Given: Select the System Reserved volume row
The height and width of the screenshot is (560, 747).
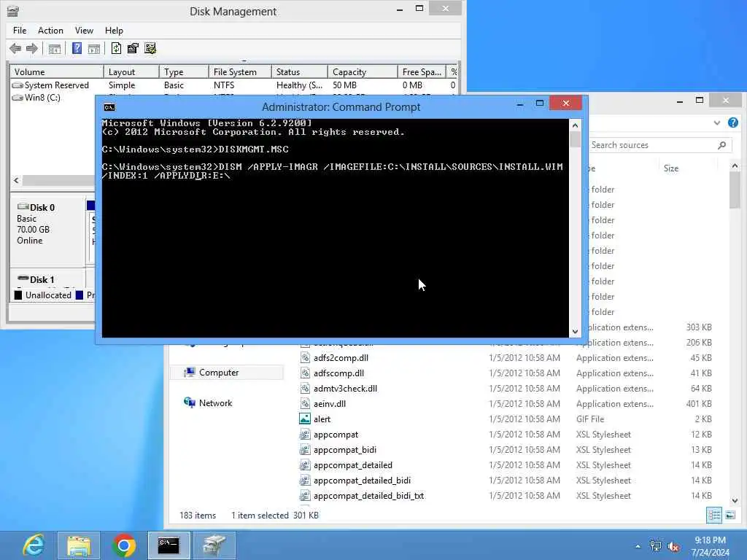Looking at the screenshot, I should coord(233,85).
